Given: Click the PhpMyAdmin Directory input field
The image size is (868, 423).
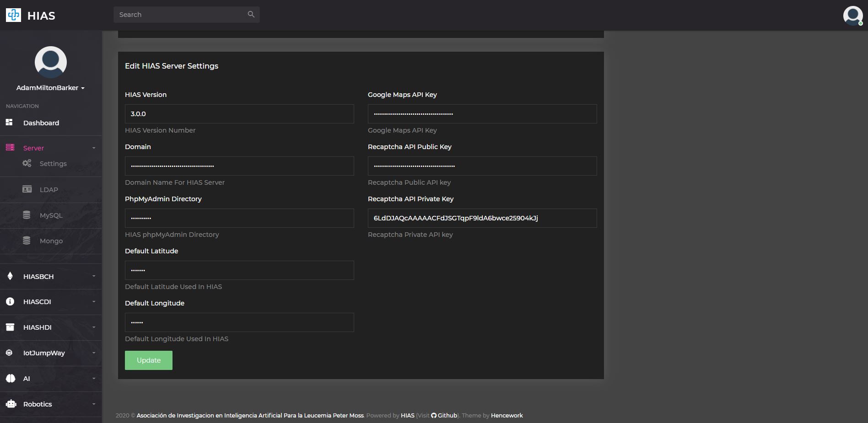Looking at the screenshot, I should pyautogui.click(x=239, y=218).
